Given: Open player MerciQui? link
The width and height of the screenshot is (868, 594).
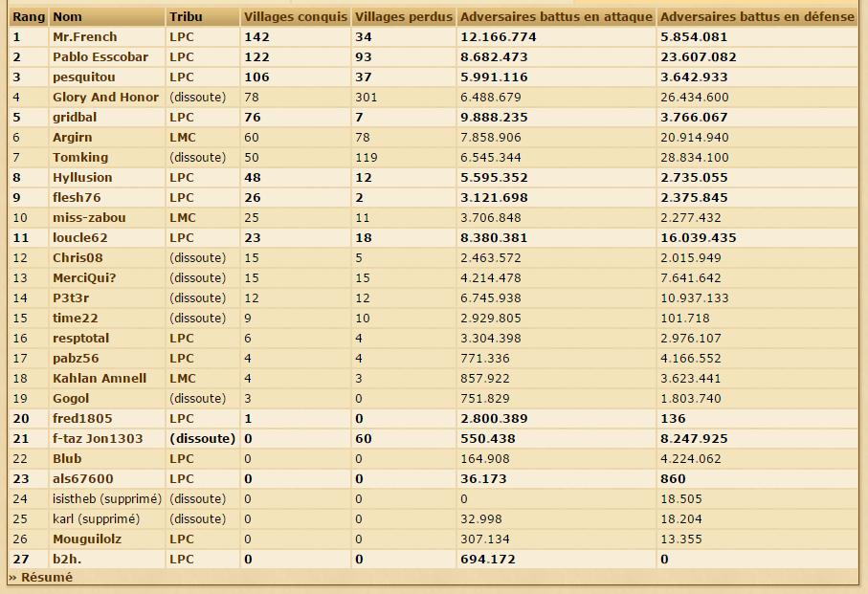Looking at the screenshot, I should point(84,278).
